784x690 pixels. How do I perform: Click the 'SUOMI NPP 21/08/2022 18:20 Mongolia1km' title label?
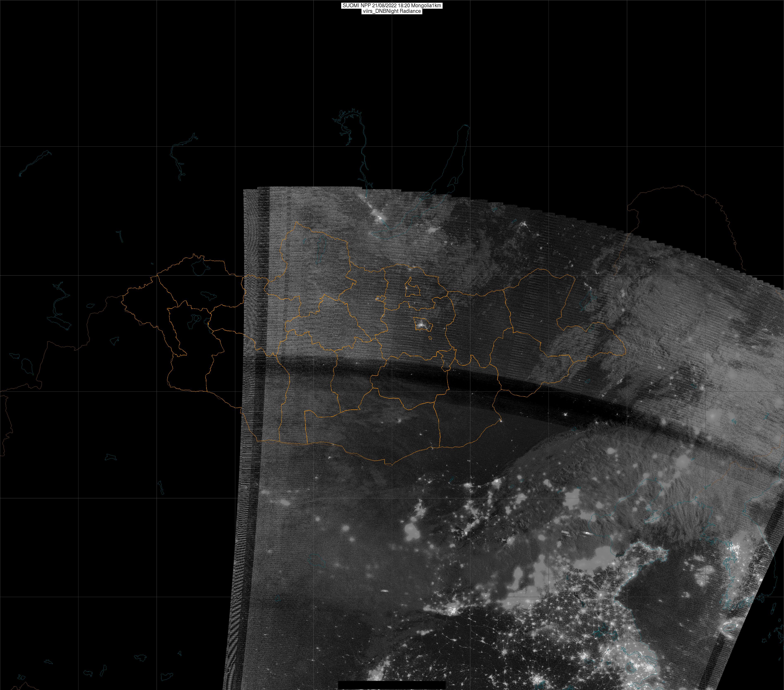click(392, 5)
